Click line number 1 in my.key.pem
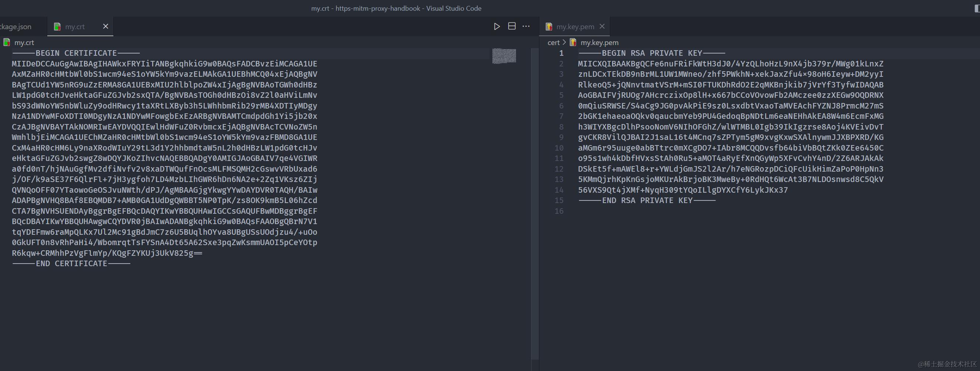This screenshot has width=980, height=371. [561, 53]
